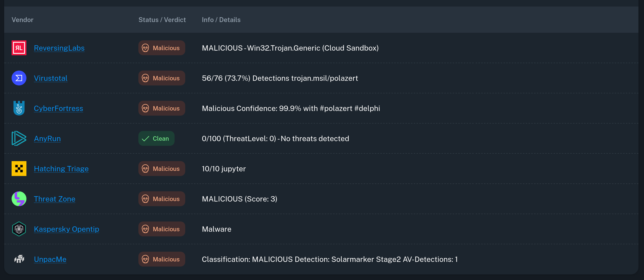Click the Status / Verdict column header
Viewport: 644px width, 280px height.
162,20
